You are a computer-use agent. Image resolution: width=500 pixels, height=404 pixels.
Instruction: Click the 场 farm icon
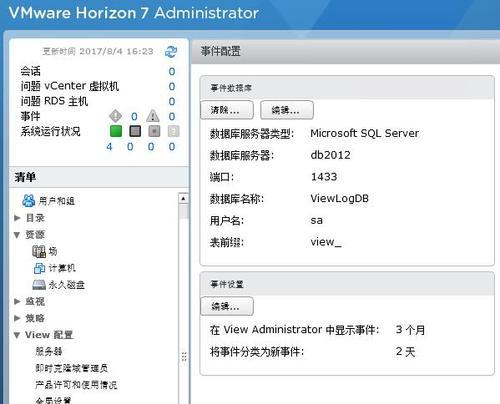coord(39,251)
